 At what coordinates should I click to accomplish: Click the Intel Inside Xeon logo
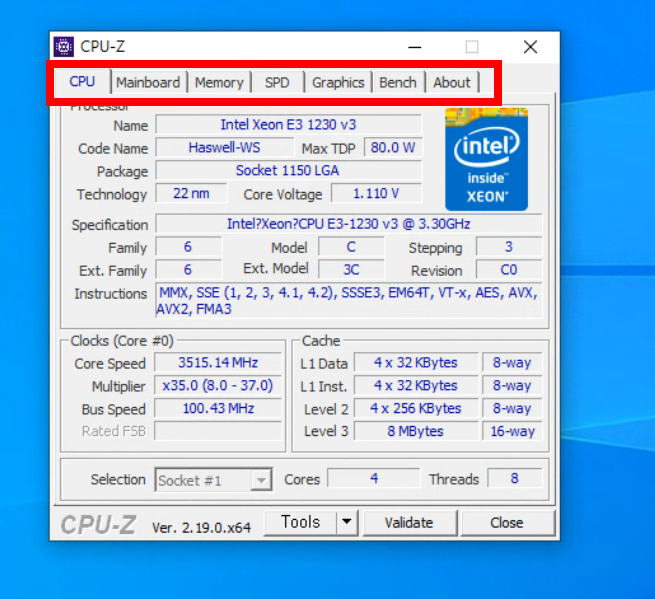click(x=486, y=159)
